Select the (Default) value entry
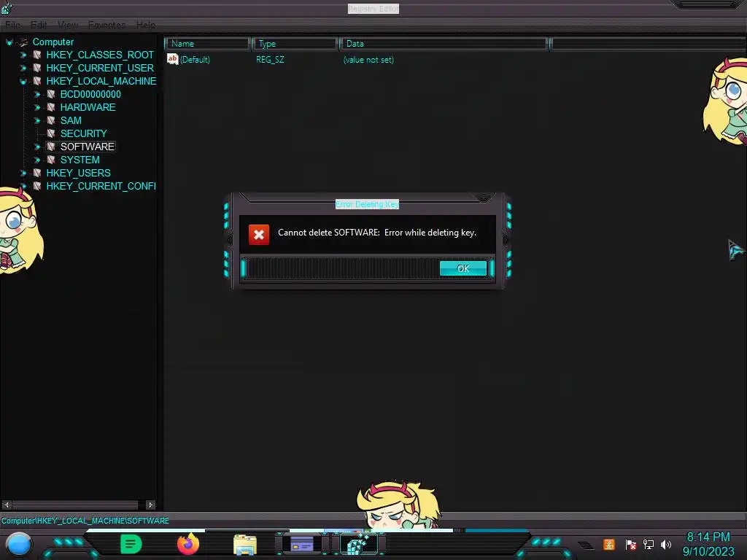Viewport: 747px width, 560px height. [x=195, y=60]
